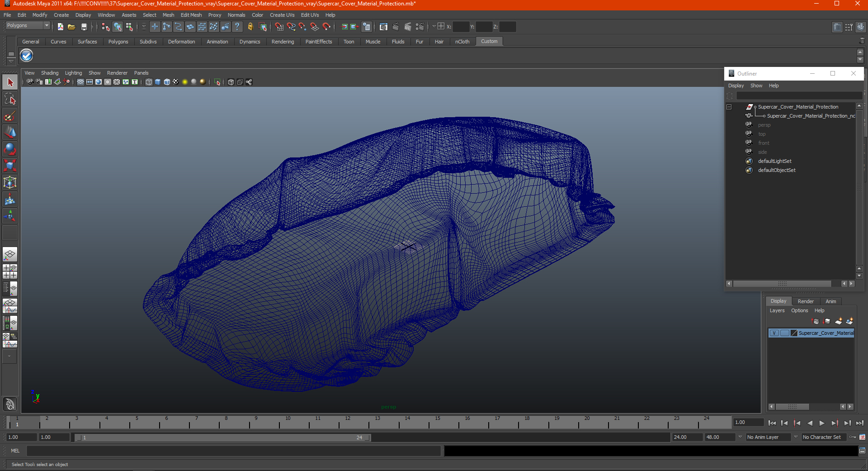Save the current scene disk icon

coord(84,27)
